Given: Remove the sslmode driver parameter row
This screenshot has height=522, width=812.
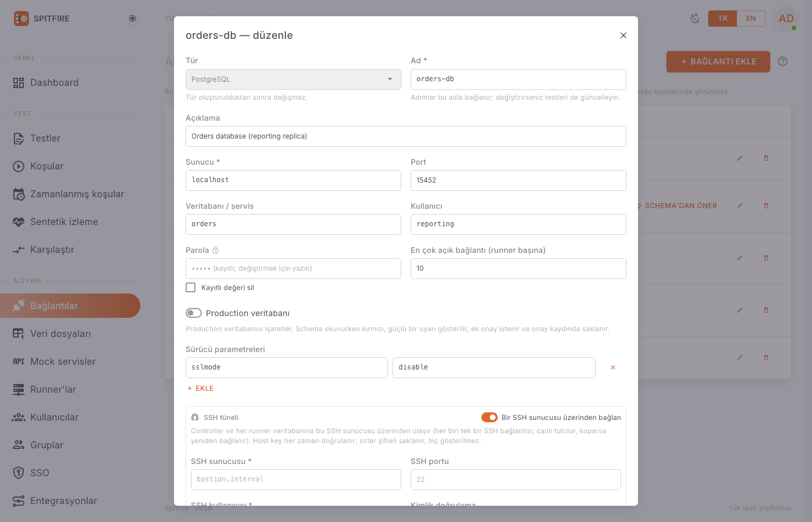Looking at the screenshot, I should 613,368.
